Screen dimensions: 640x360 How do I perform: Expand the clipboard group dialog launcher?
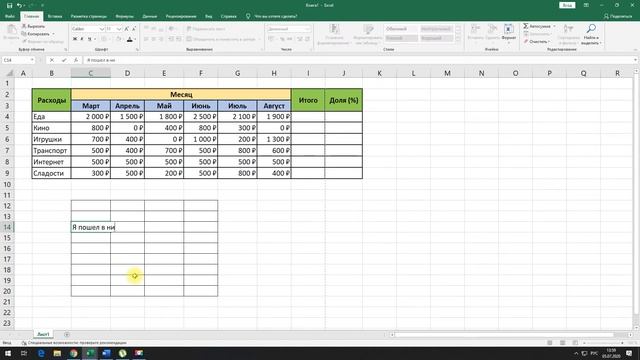[65, 49]
